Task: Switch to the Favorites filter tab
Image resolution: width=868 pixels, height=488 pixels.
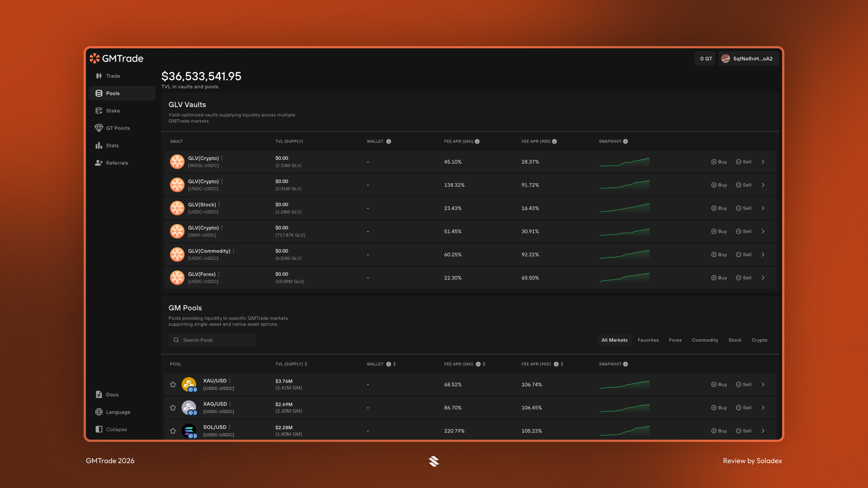Action: click(648, 340)
